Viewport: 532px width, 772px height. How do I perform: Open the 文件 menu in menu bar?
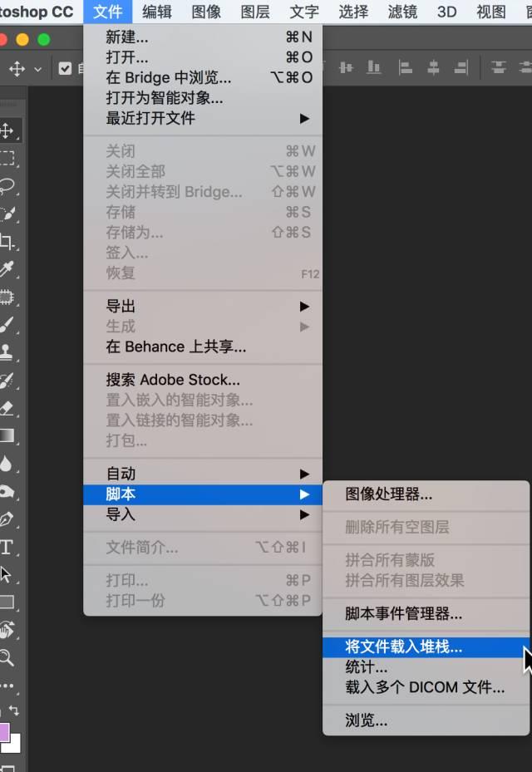(108, 12)
